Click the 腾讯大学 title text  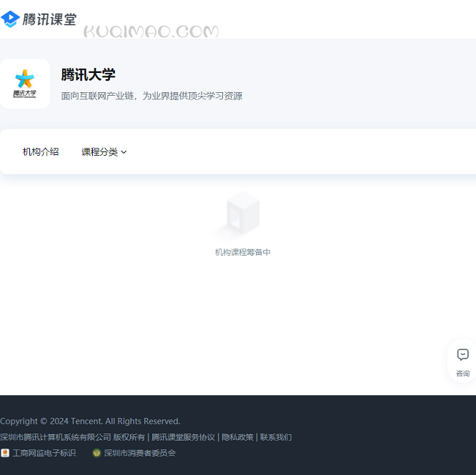coord(88,74)
